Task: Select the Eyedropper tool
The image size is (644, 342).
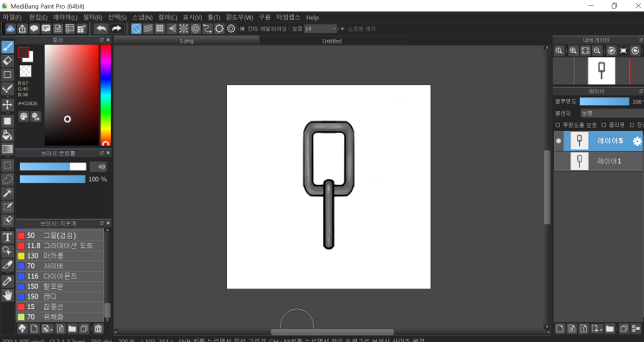Action: [x=8, y=281]
